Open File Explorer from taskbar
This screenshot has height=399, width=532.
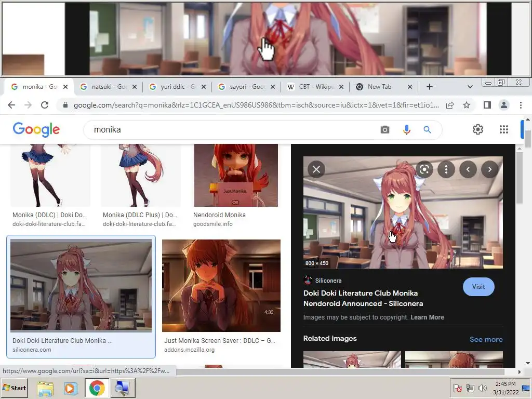(x=45, y=388)
